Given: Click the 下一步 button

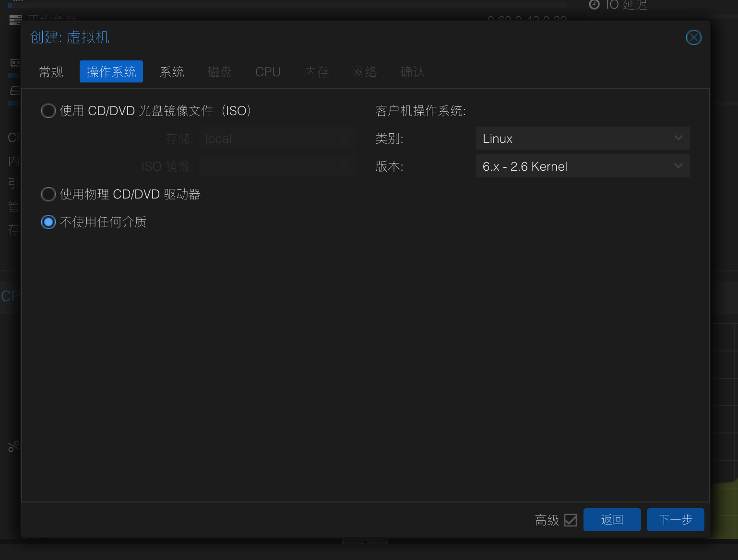Looking at the screenshot, I should pyautogui.click(x=675, y=520).
